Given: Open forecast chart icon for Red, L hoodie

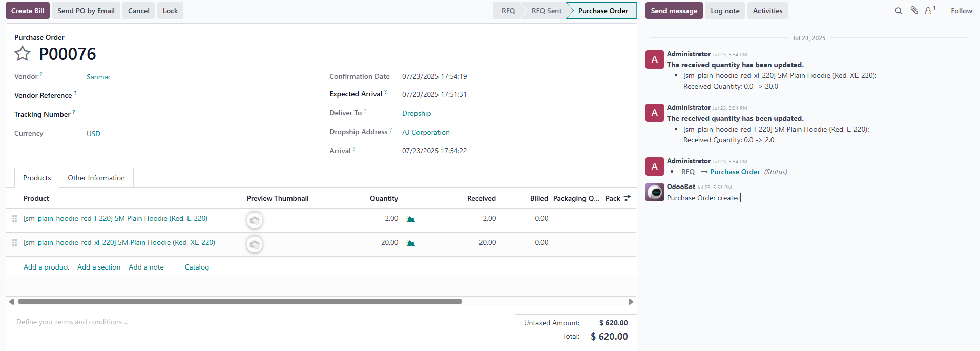Looking at the screenshot, I should pos(410,219).
